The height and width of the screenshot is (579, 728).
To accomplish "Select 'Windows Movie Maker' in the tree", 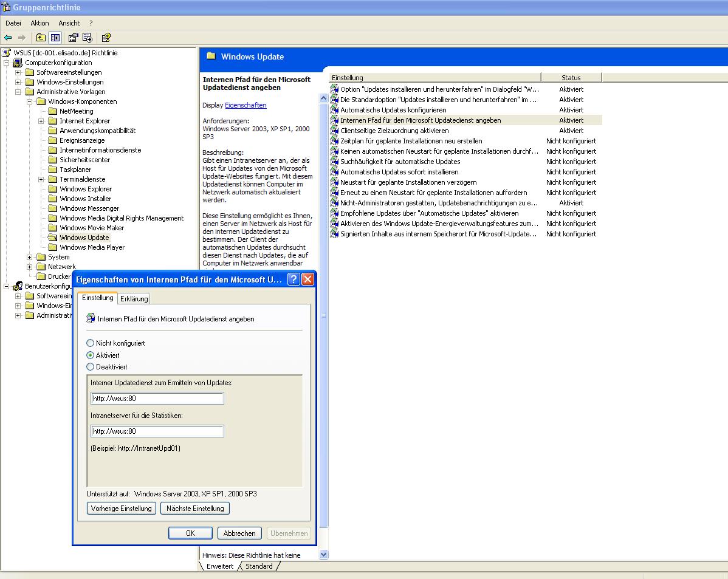I will pyautogui.click(x=92, y=227).
